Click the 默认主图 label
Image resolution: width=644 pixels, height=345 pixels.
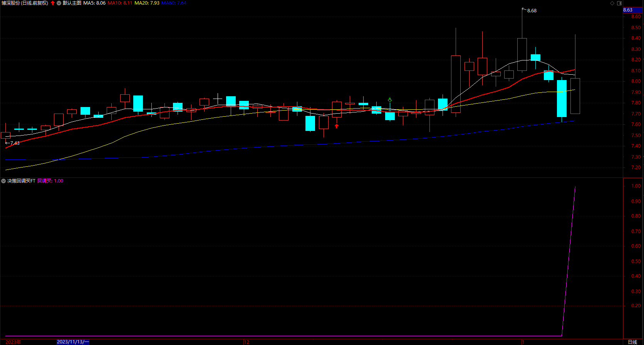pyautogui.click(x=72, y=3)
